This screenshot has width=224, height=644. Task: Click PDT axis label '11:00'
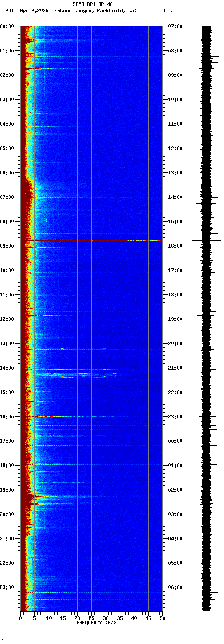pos(7,295)
